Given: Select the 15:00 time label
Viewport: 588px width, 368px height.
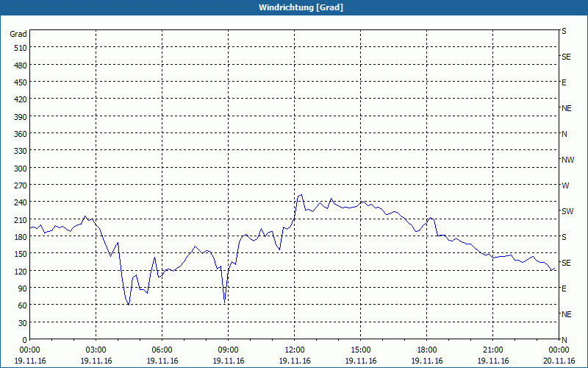Looking at the screenshot, I should click(361, 350).
